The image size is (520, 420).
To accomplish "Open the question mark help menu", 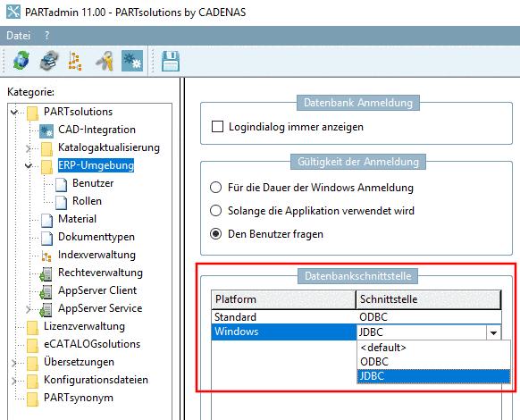I will (x=46, y=35).
